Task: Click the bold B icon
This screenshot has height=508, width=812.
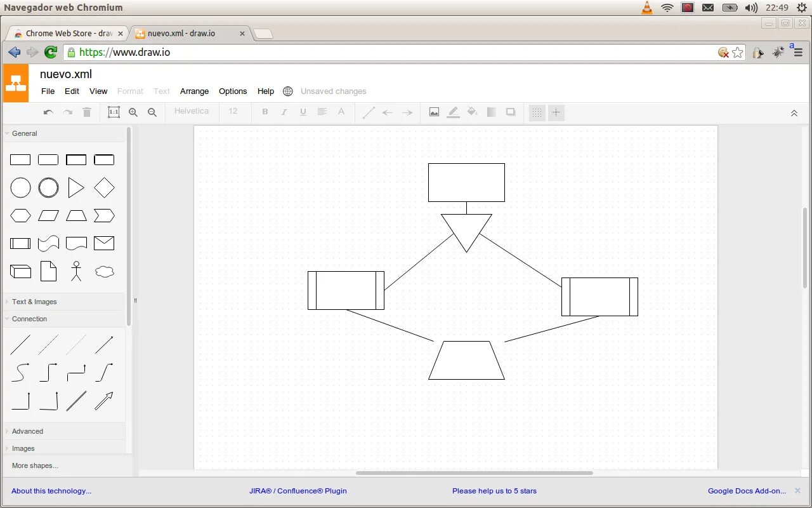Action: pos(265,112)
